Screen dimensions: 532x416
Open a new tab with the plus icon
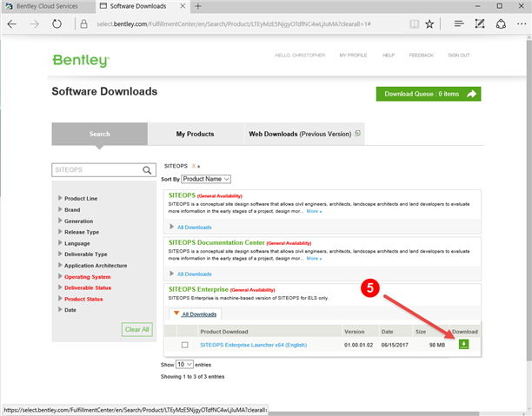198,6
